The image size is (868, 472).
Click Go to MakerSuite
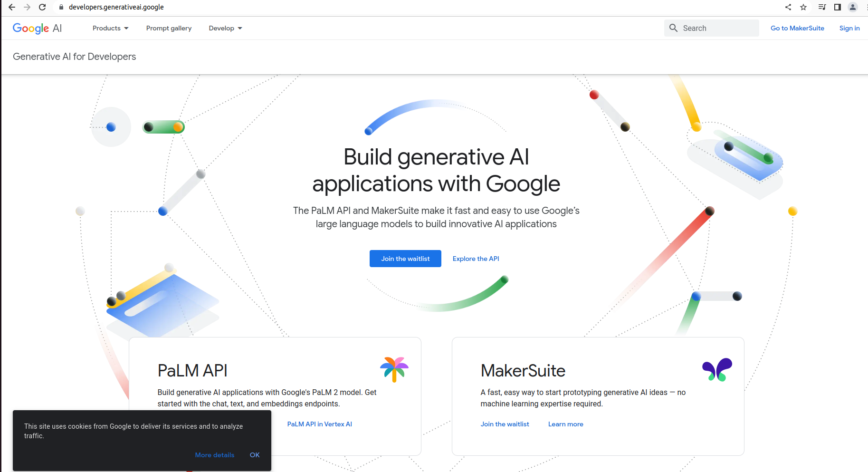click(797, 28)
